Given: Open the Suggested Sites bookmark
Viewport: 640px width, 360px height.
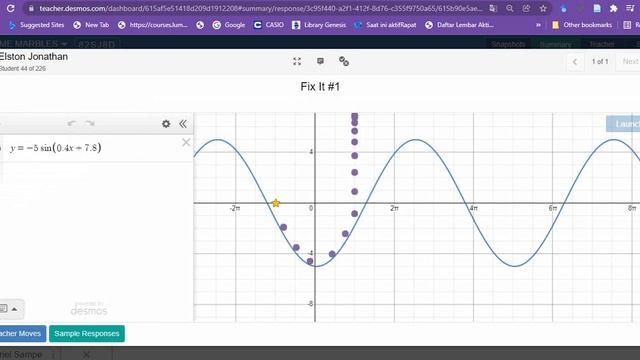Looking at the screenshot, I should coord(36,25).
